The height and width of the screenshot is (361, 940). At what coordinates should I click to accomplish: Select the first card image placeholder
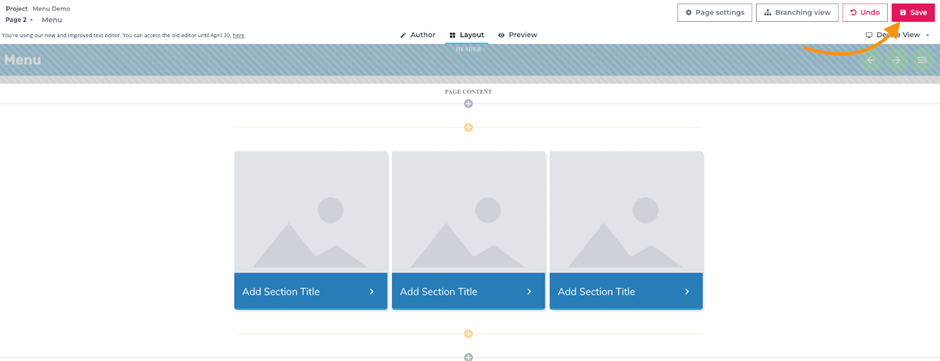pyautogui.click(x=311, y=212)
